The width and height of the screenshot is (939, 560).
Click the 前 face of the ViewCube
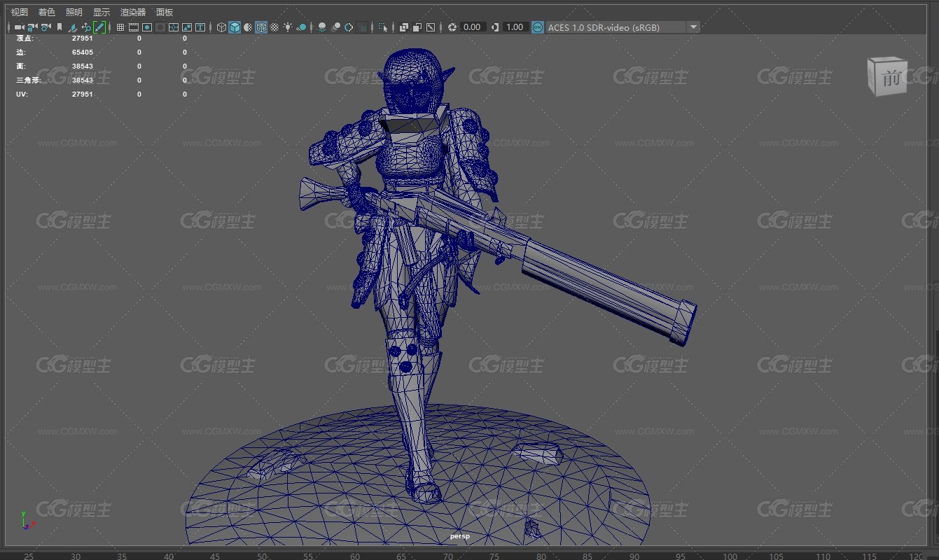891,79
